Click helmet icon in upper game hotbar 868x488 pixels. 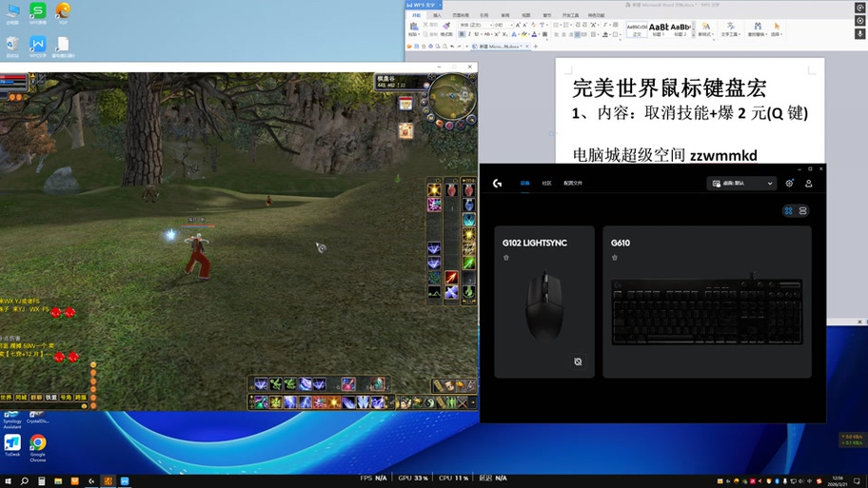pos(377,383)
